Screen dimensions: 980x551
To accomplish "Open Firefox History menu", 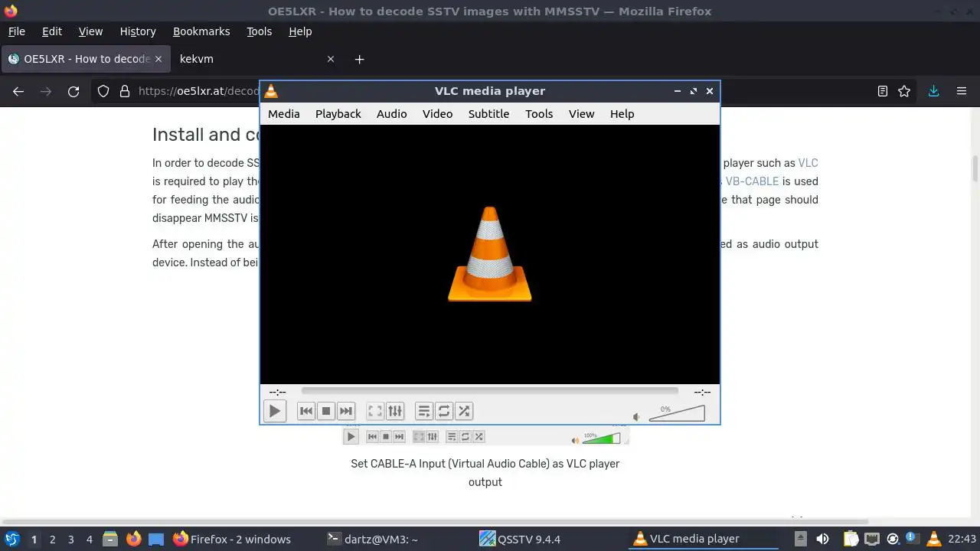I will [x=138, y=31].
